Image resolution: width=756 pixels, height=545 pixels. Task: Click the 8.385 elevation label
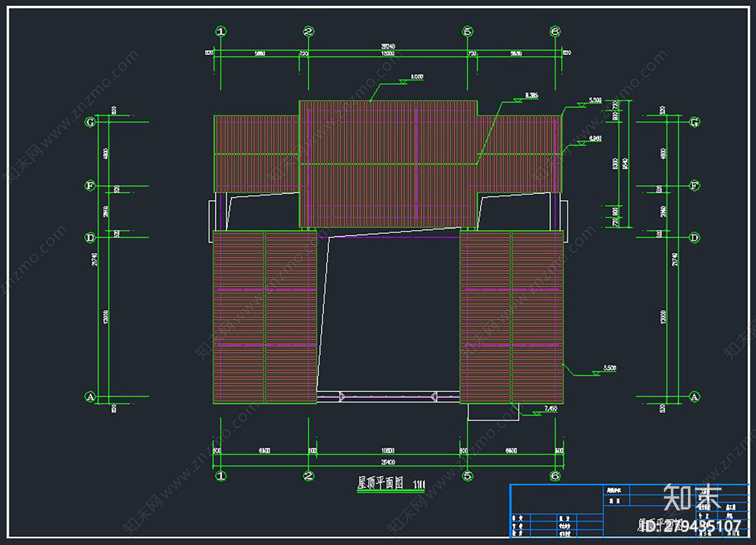click(x=532, y=95)
